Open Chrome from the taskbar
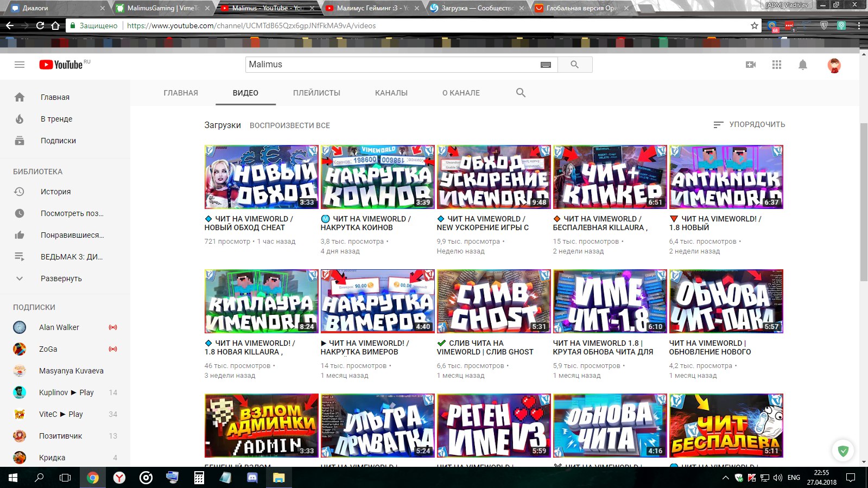 93,478
